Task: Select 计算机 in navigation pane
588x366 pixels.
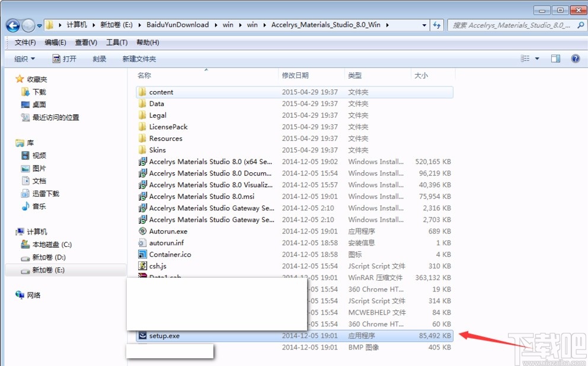Action: click(37, 232)
